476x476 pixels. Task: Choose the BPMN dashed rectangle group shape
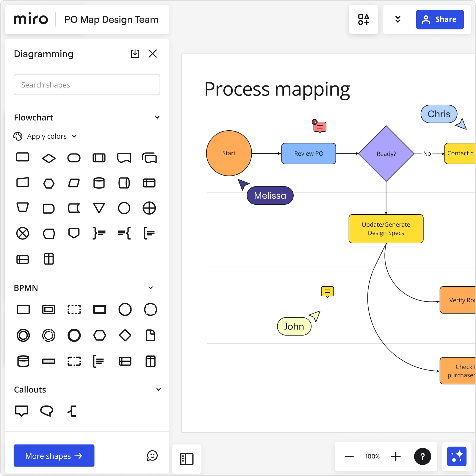(74, 309)
